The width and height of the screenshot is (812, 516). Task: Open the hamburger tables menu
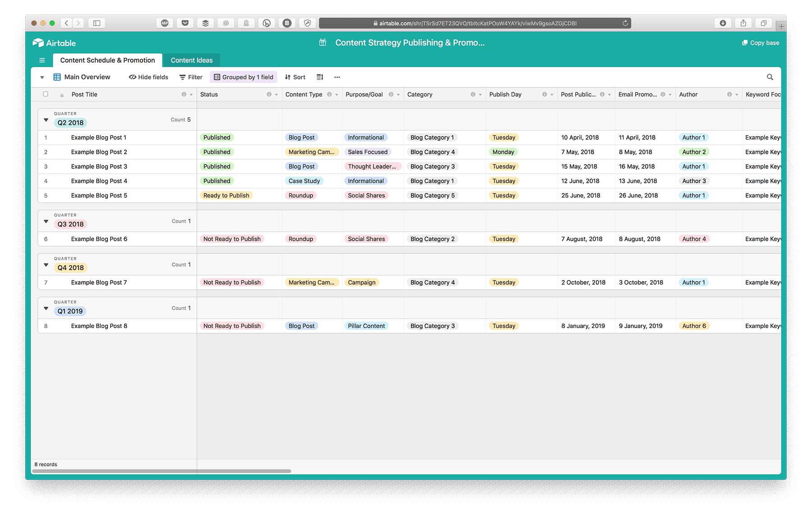pos(42,60)
